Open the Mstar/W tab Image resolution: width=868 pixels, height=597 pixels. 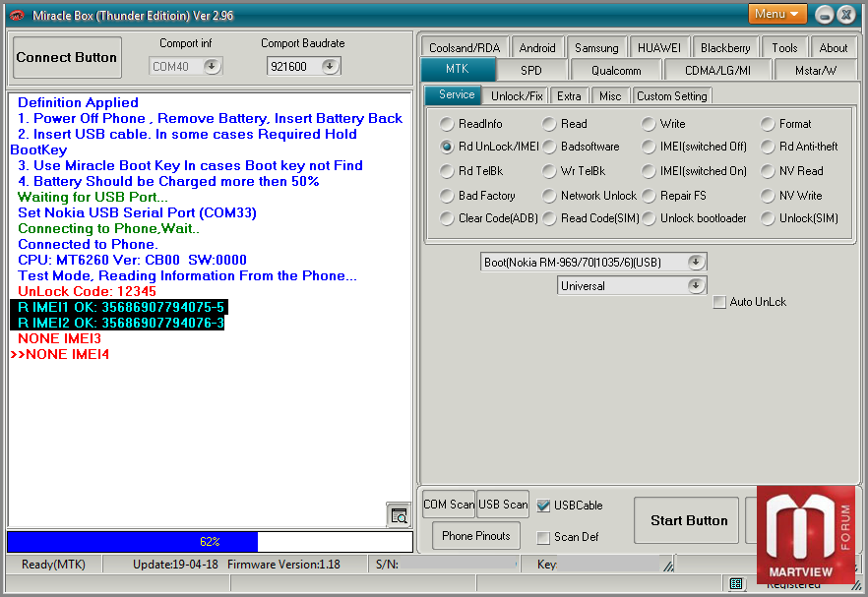[x=816, y=70]
